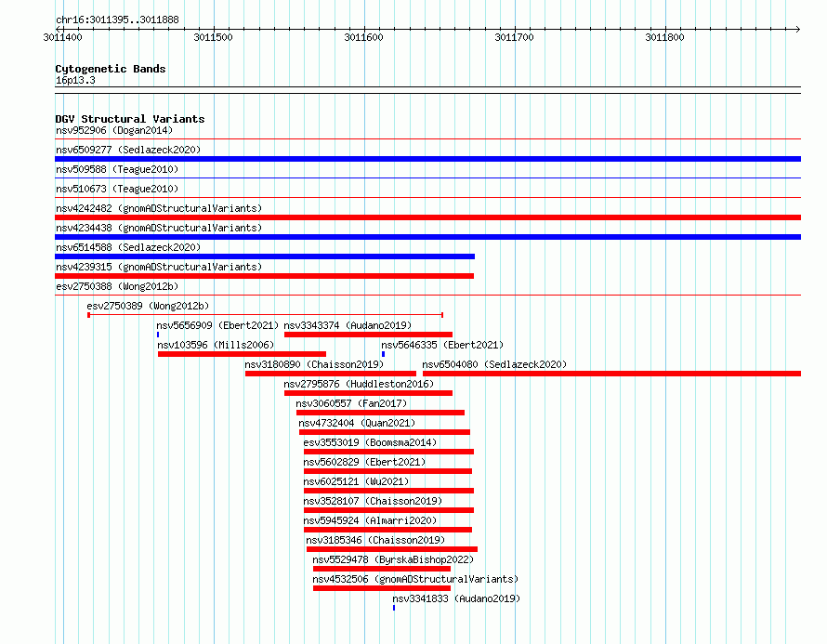
Task: Click the nsv5602829 (Ebert2021) label
Action: (x=364, y=462)
